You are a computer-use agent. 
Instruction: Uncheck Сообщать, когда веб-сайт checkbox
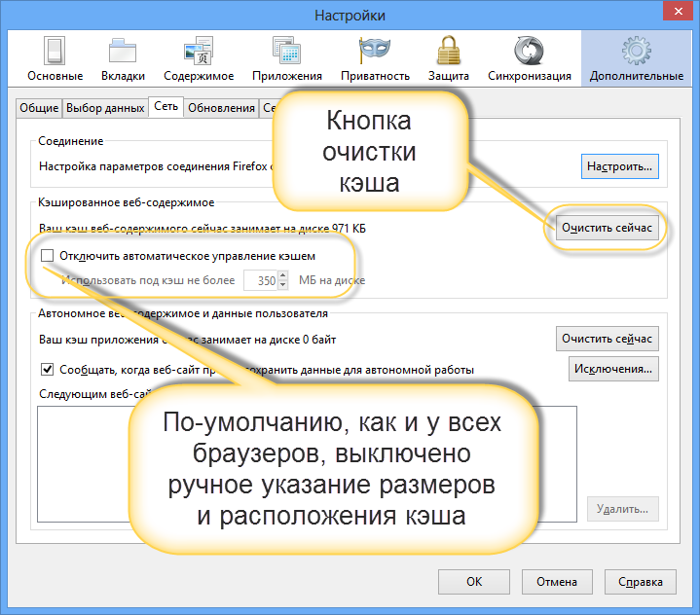pyautogui.click(x=47, y=370)
